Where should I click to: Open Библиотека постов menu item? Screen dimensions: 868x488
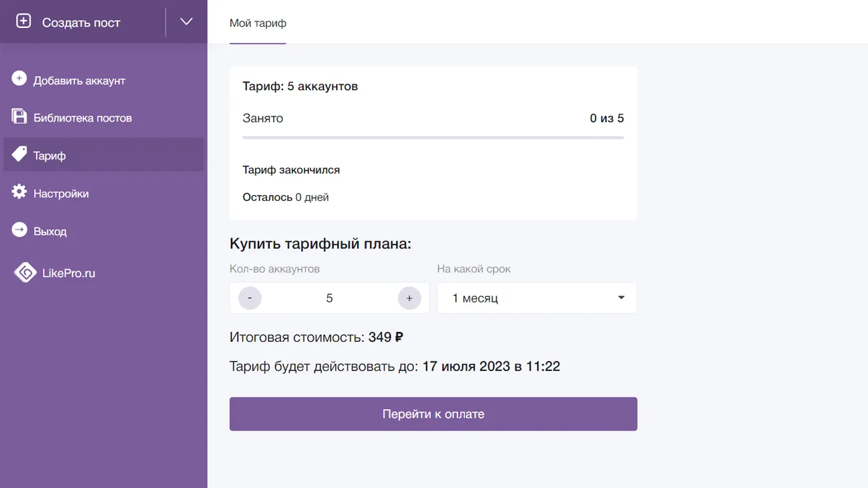click(83, 118)
